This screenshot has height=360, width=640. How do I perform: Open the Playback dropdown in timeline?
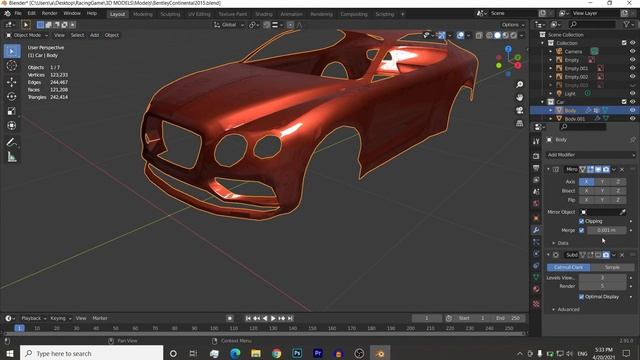(33, 318)
